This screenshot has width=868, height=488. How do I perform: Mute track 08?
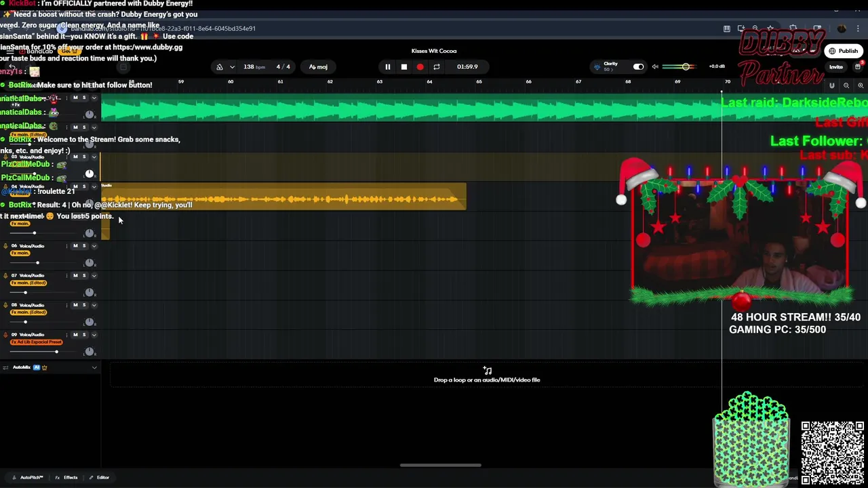pyautogui.click(x=75, y=305)
